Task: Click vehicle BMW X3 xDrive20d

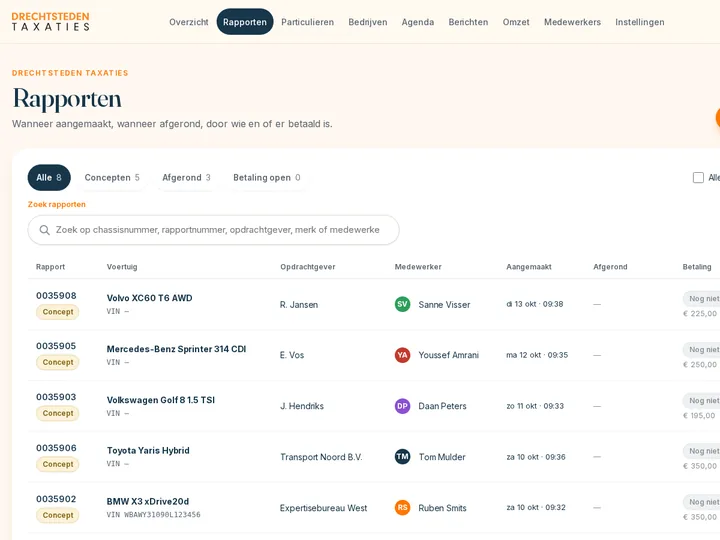Action: click(x=148, y=501)
